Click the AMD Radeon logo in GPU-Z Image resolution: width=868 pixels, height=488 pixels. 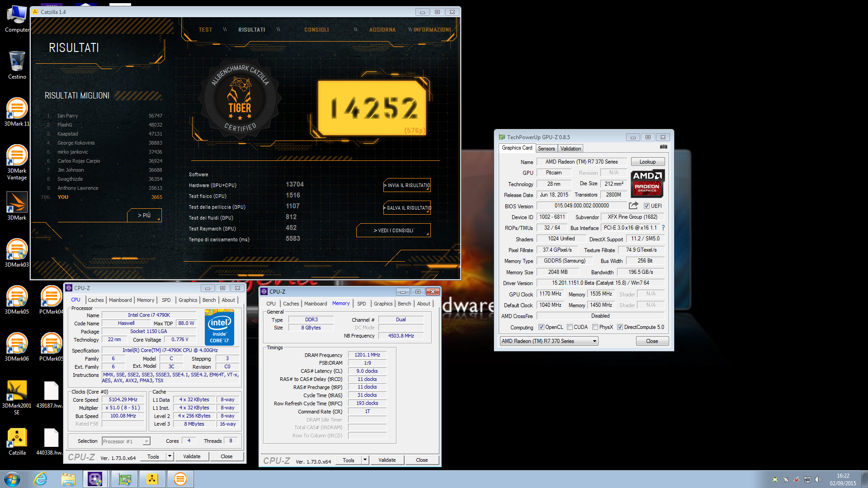647,183
